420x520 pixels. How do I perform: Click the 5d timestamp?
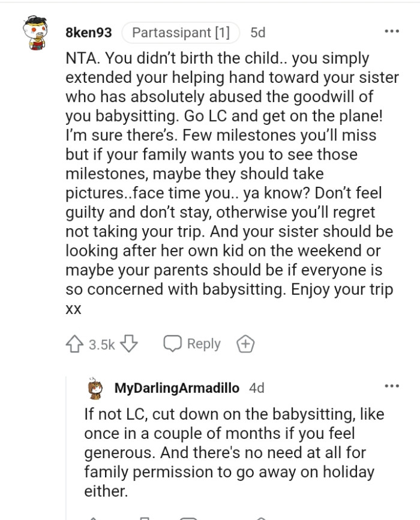tap(258, 33)
